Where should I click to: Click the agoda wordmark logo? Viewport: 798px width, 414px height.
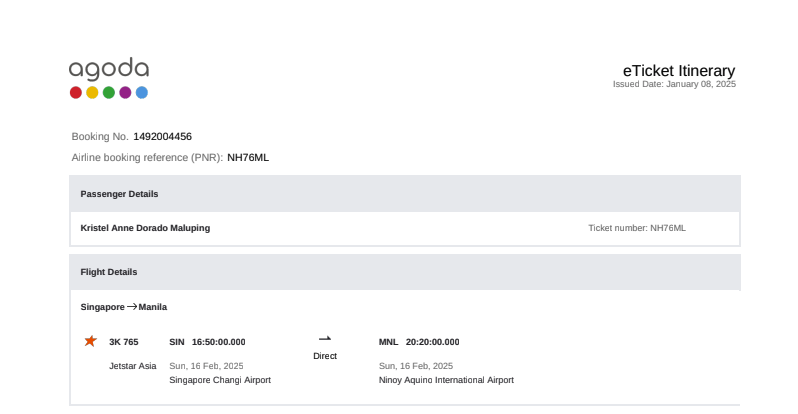[x=109, y=69]
